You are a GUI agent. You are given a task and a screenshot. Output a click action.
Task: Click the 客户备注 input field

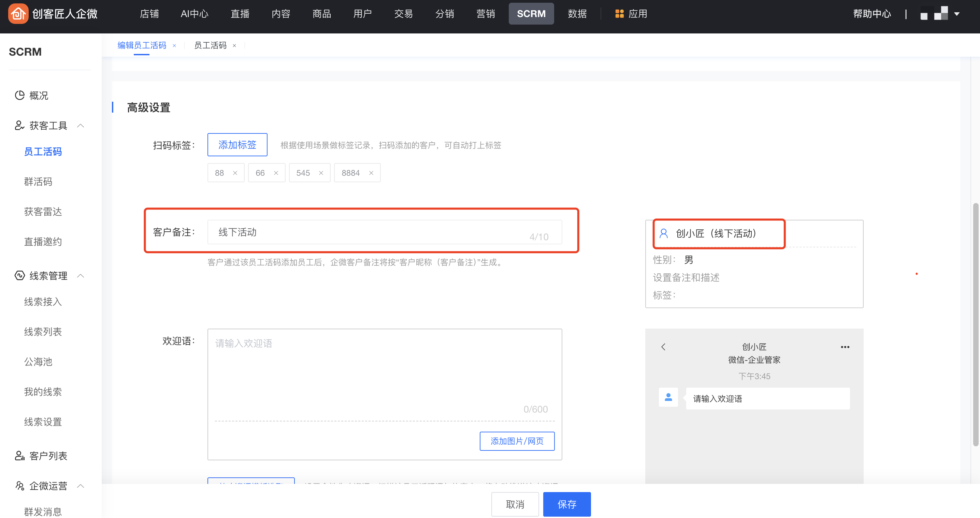tap(385, 232)
